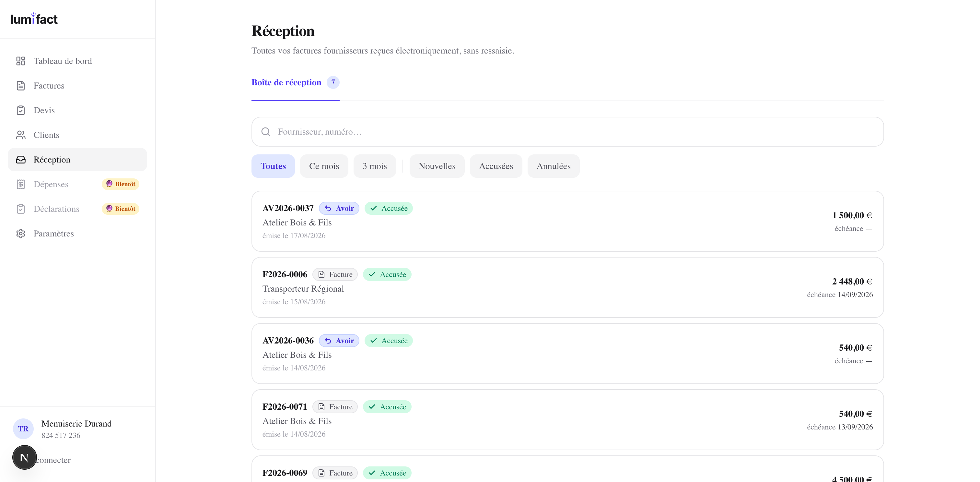The height and width of the screenshot is (482, 980).
Task: Click Dépenses in the sidebar
Action: point(77,184)
